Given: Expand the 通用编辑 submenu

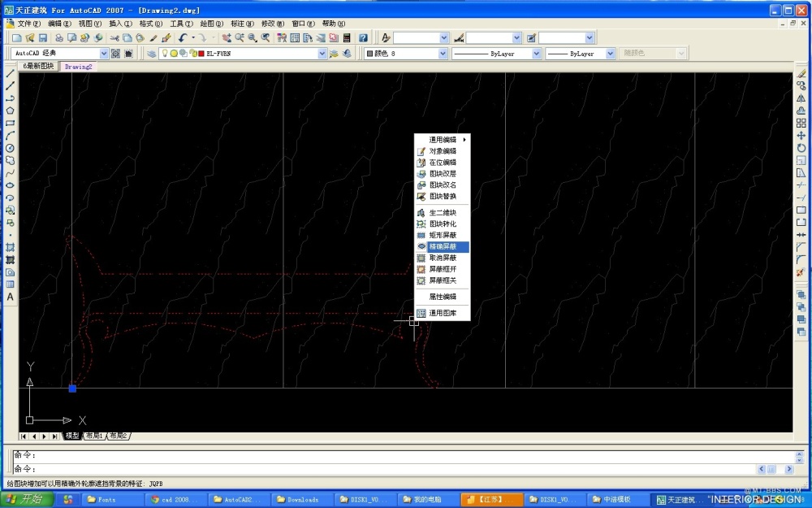Looking at the screenshot, I should point(443,140).
